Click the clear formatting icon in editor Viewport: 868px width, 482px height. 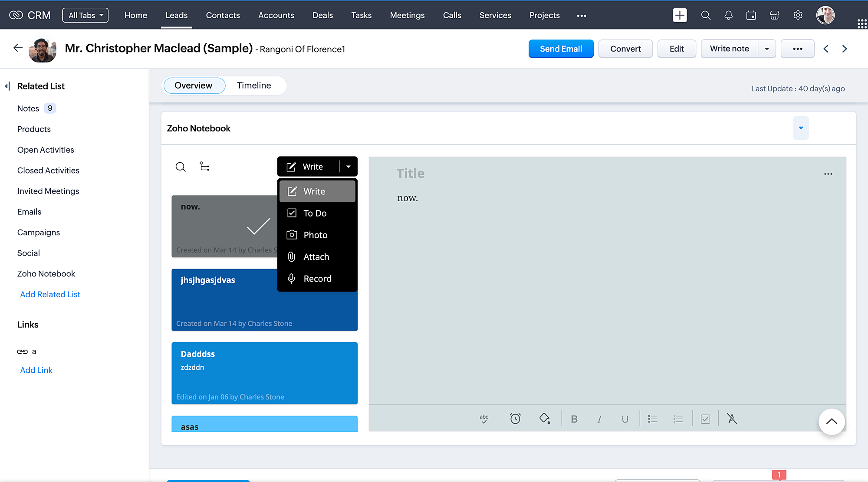tap(732, 419)
